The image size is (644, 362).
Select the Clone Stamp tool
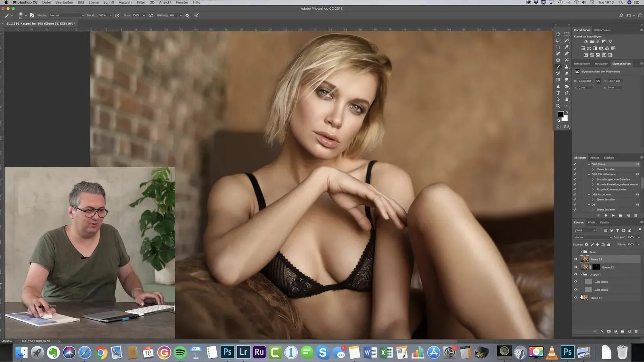tap(567, 67)
